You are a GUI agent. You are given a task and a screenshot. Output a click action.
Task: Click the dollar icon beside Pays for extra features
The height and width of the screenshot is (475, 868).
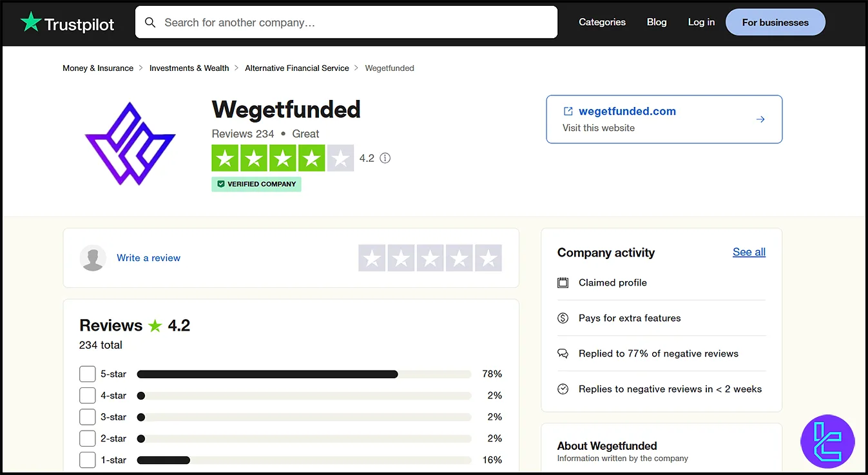(563, 318)
